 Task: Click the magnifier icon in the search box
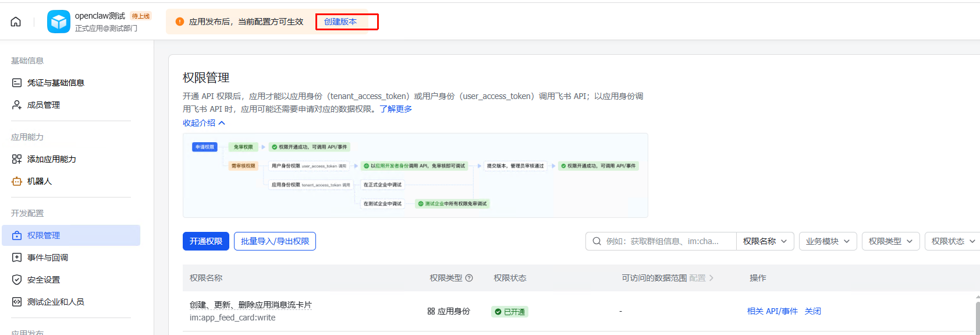596,241
